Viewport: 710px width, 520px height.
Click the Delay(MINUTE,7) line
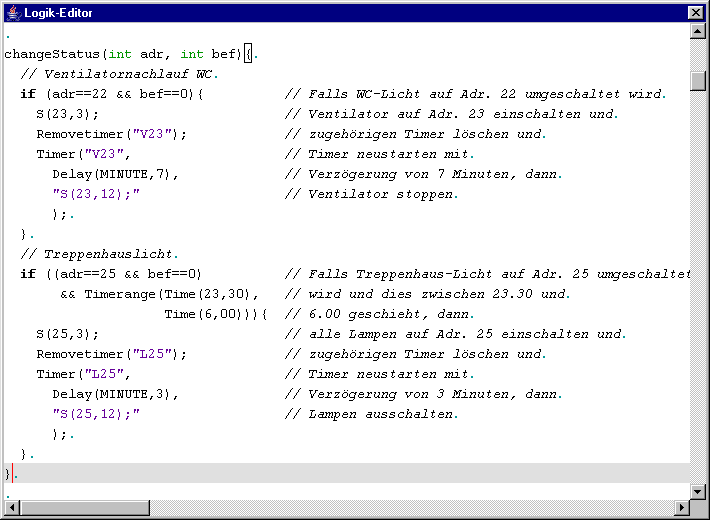[115, 174]
